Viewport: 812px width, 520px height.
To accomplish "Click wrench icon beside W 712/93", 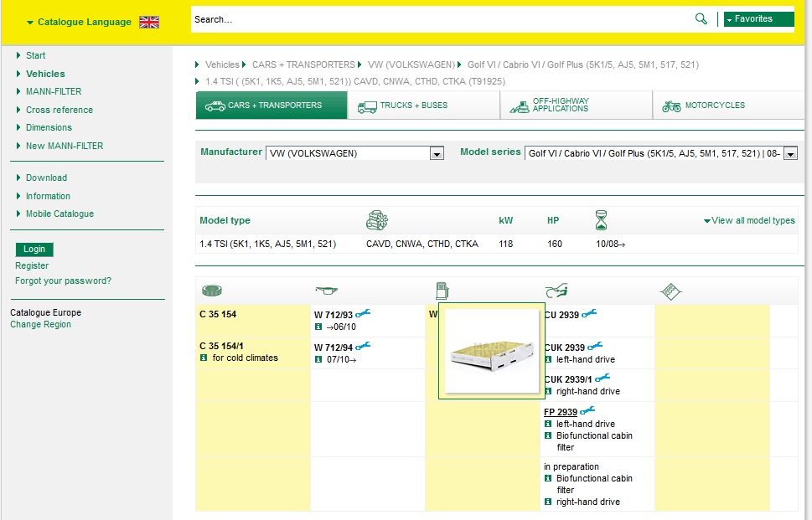I will tap(363, 313).
